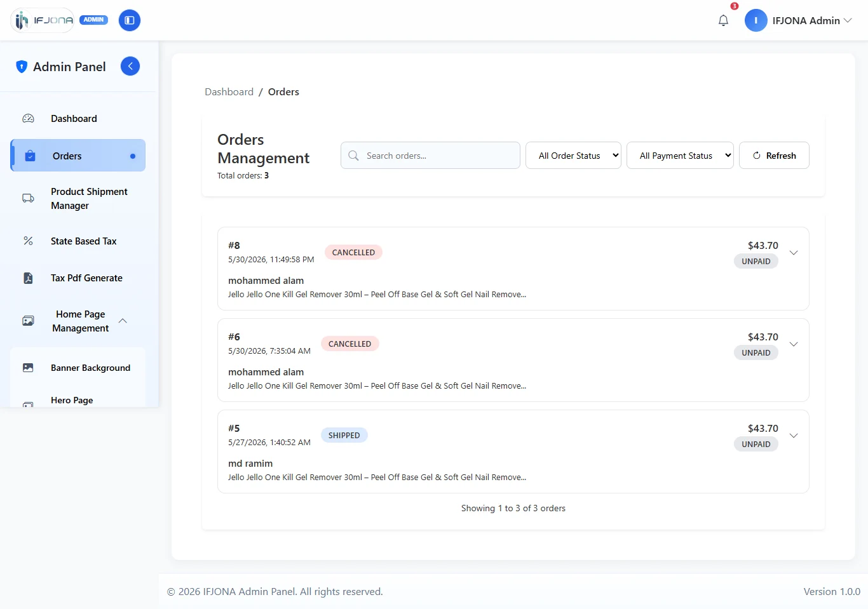Screen dimensions: 868x609
Task: Open Tax Pdf Generate menu item
Action: point(78,278)
